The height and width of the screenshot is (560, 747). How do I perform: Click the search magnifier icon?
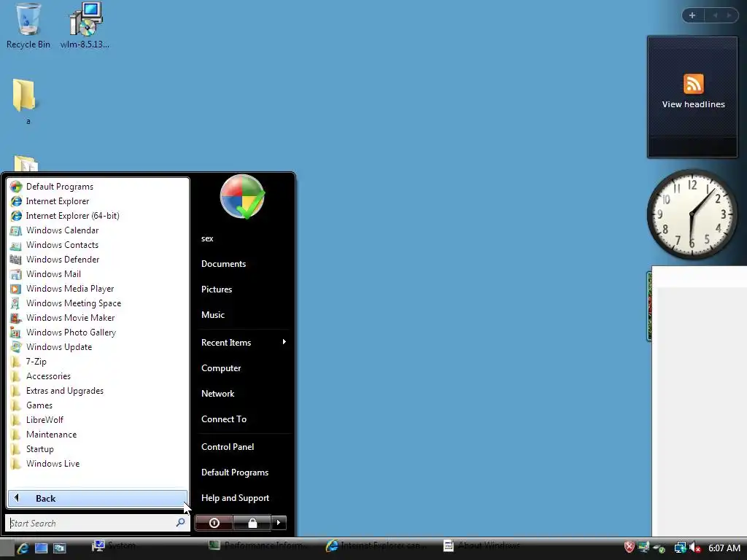coord(181,523)
